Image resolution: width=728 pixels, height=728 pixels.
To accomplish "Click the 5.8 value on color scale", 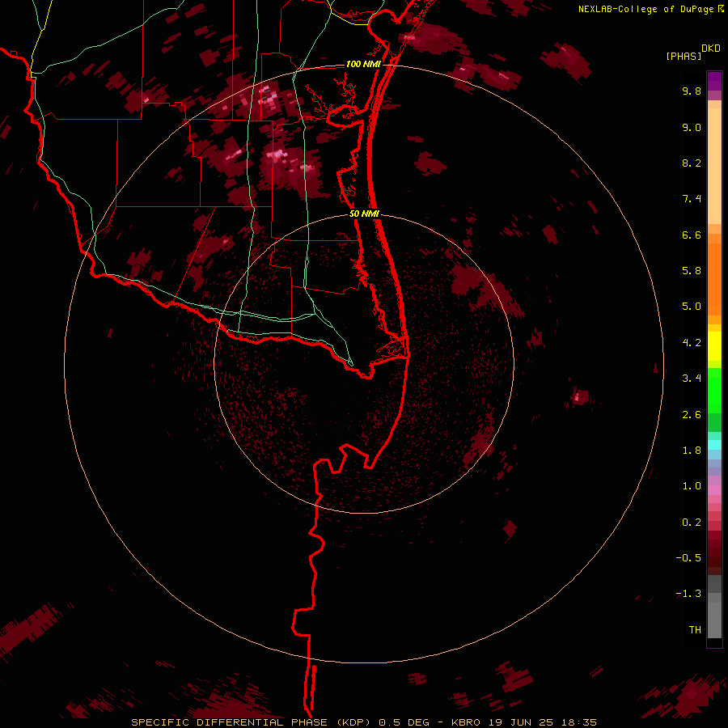I will (692, 271).
